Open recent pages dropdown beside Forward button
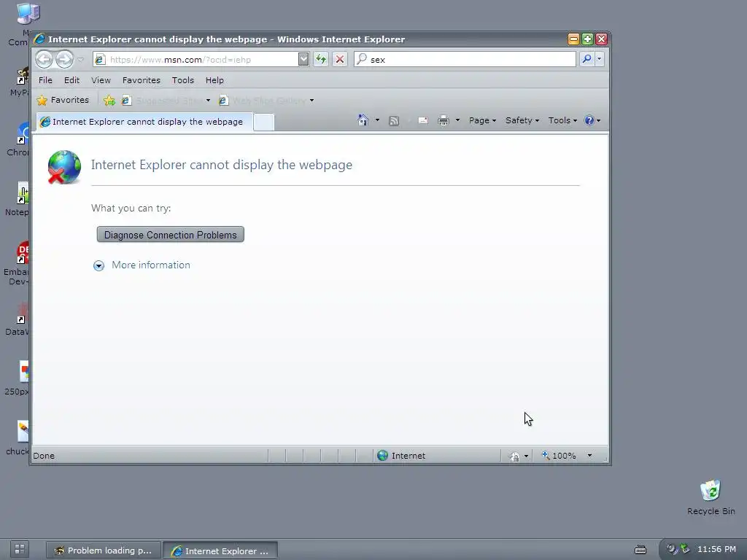This screenshot has width=747, height=560. [80, 60]
